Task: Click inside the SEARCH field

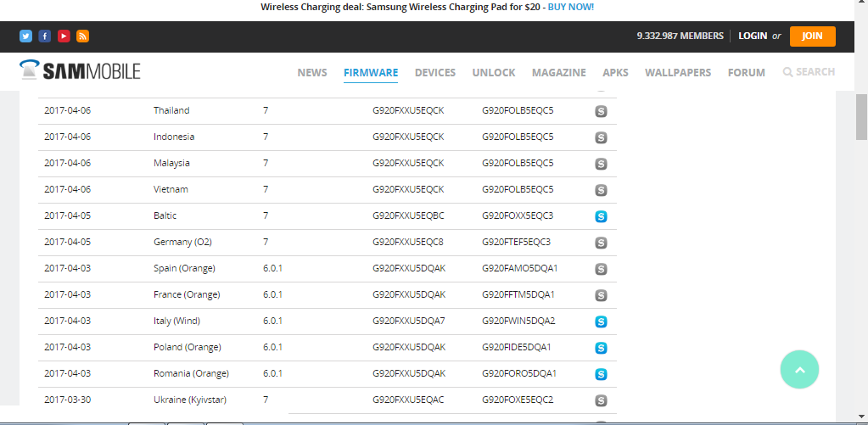Action: [x=815, y=72]
